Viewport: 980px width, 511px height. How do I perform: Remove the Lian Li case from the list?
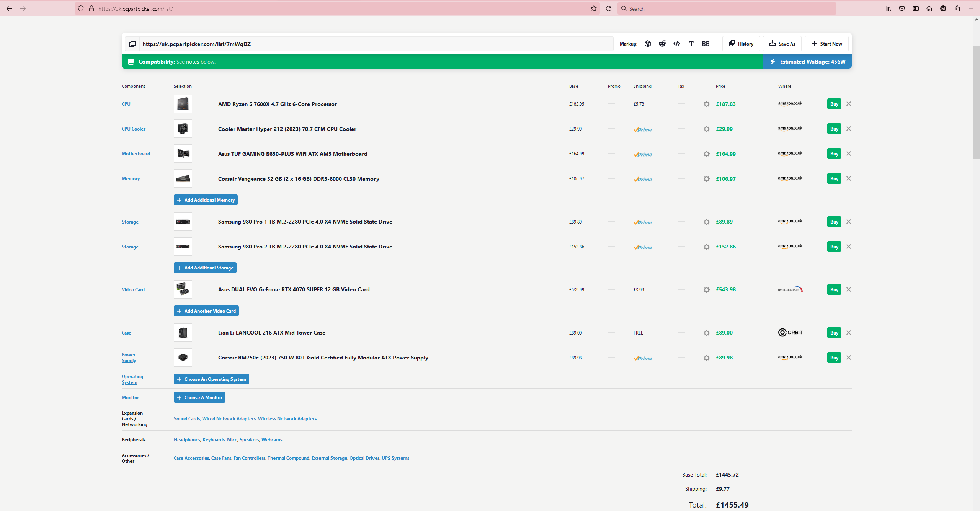[849, 333]
